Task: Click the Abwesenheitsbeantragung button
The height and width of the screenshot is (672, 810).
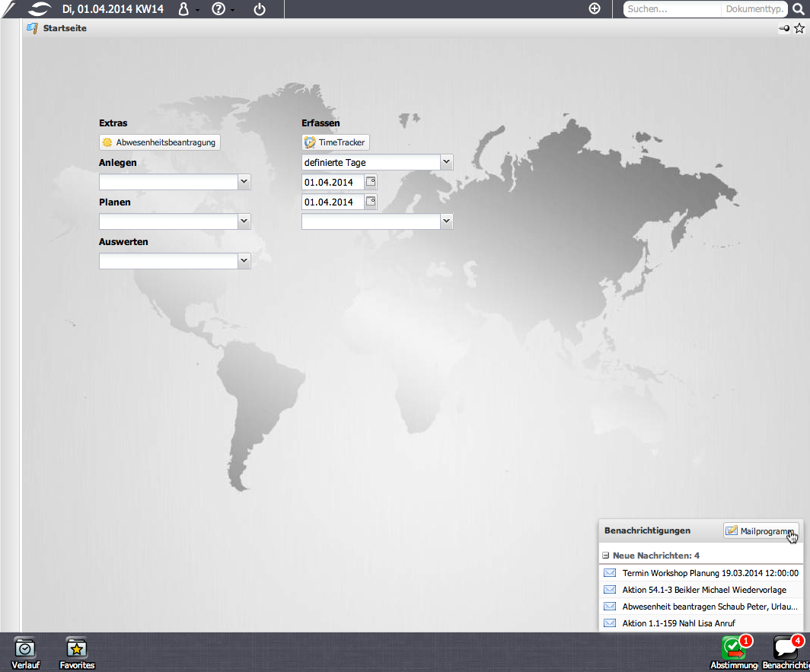Action: [x=160, y=142]
